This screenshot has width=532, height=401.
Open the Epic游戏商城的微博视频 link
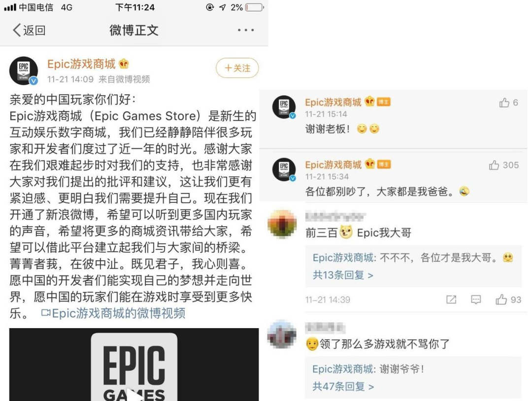(113, 313)
